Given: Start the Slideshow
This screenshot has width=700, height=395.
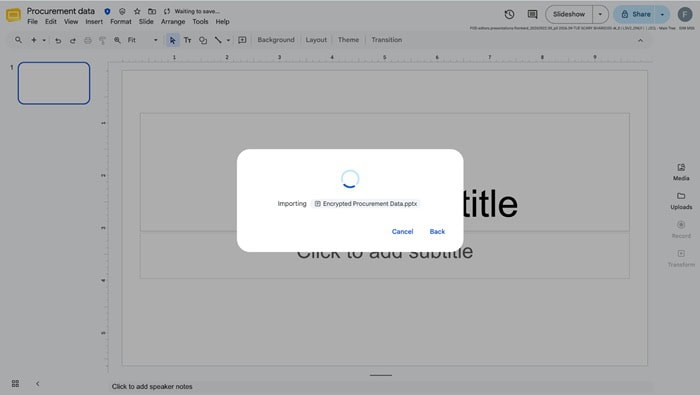Looking at the screenshot, I should click(x=569, y=14).
